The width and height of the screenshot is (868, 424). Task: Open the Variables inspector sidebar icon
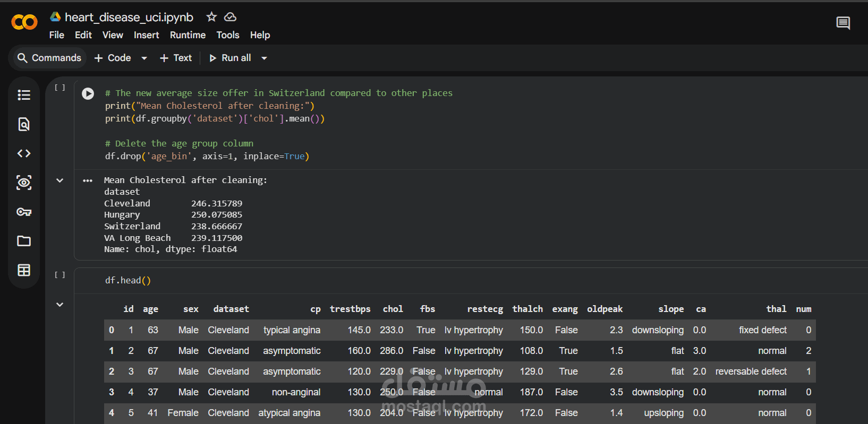point(24,183)
